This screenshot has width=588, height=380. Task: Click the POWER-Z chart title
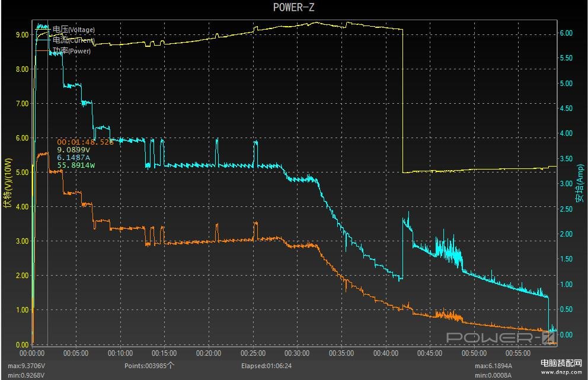(x=293, y=7)
